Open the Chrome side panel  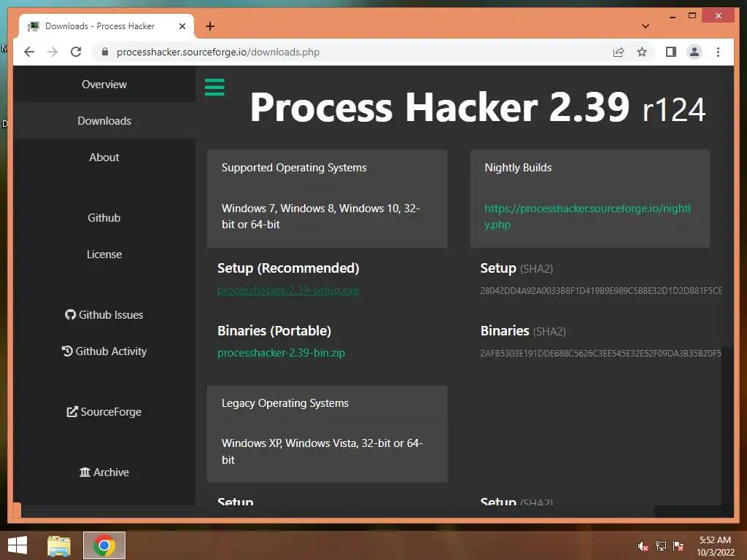click(671, 52)
